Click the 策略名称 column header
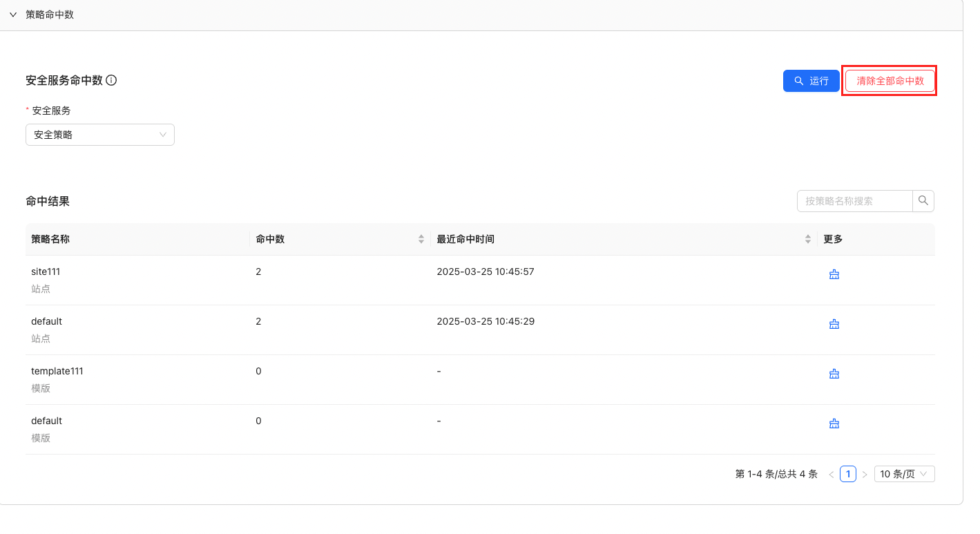980x534 pixels. pos(50,239)
